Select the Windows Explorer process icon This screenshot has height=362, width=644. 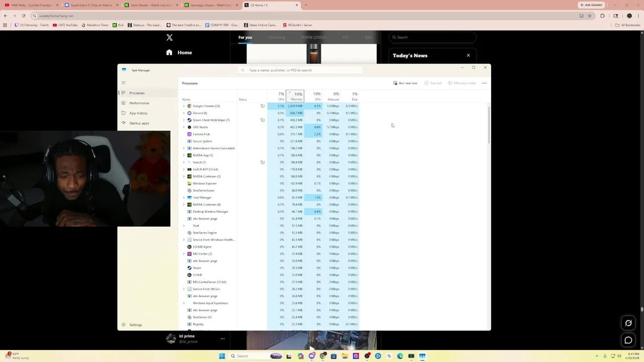[189, 184]
